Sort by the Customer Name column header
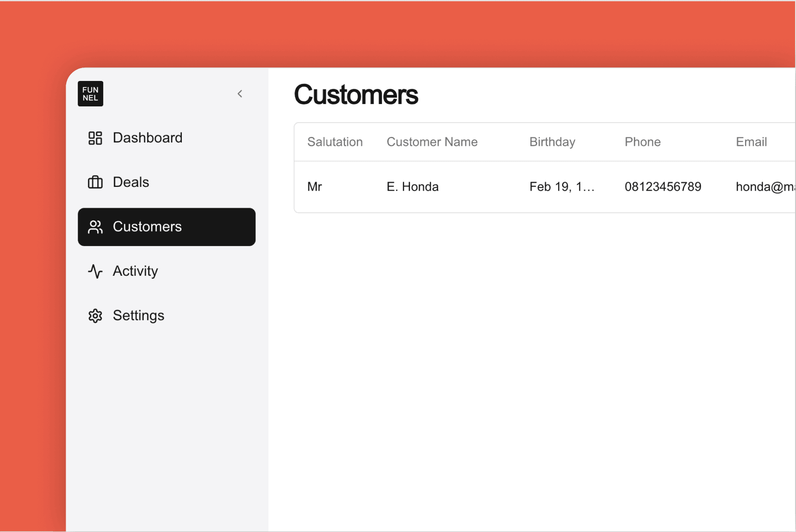This screenshot has width=796, height=532. click(x=432, y=142)
